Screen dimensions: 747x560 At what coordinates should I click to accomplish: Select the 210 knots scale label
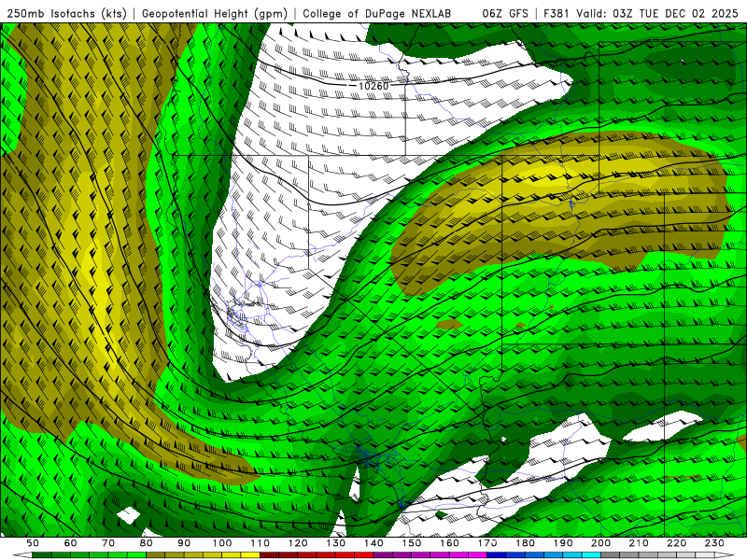(x=639, y=543)
